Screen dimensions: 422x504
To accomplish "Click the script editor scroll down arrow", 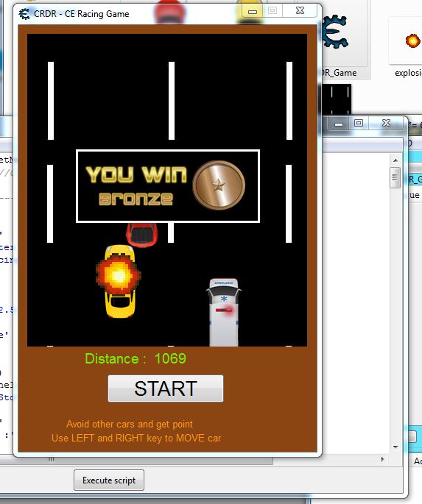I will pyautogui.click(x=395, y=447).
